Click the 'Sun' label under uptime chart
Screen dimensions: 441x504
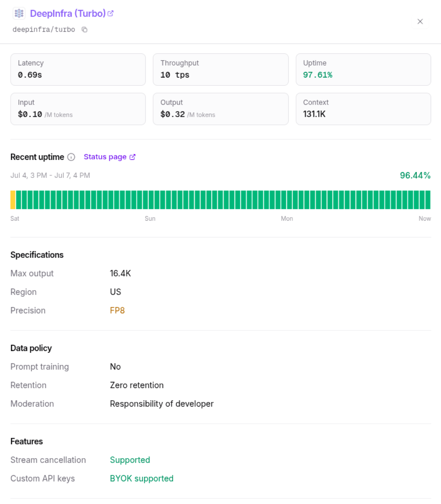pos(150,218)
